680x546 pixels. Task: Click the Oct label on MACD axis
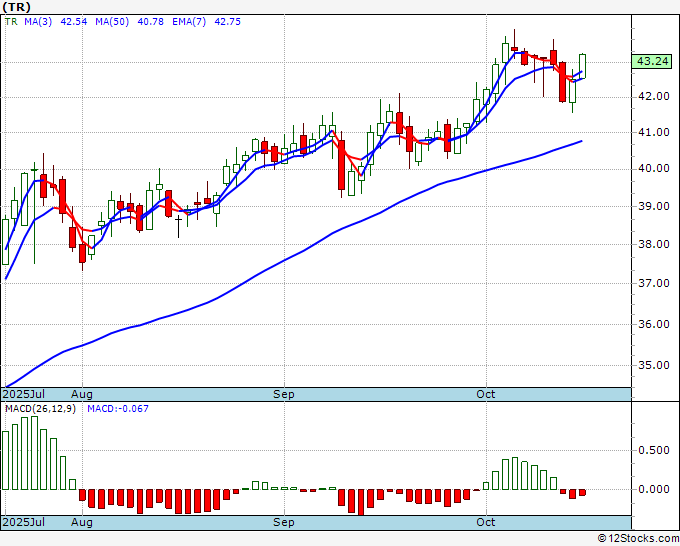[x=486, y=522]
